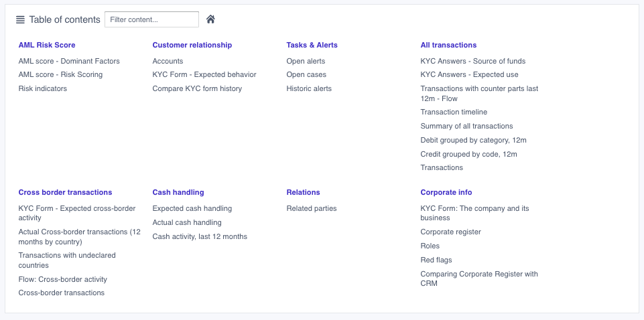Select Compare KYC form history
This screenshot has height=320, width=644.
click(x=197, y=88)
